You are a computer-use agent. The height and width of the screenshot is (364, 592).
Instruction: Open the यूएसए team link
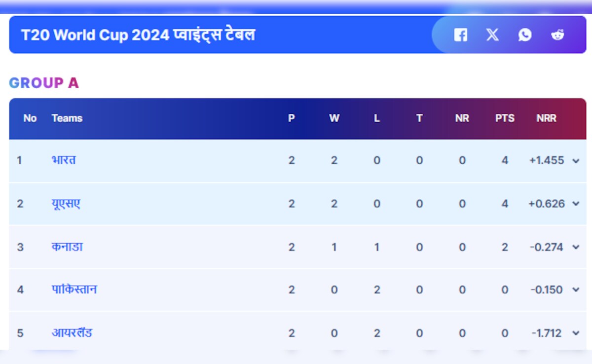(66, 203)
